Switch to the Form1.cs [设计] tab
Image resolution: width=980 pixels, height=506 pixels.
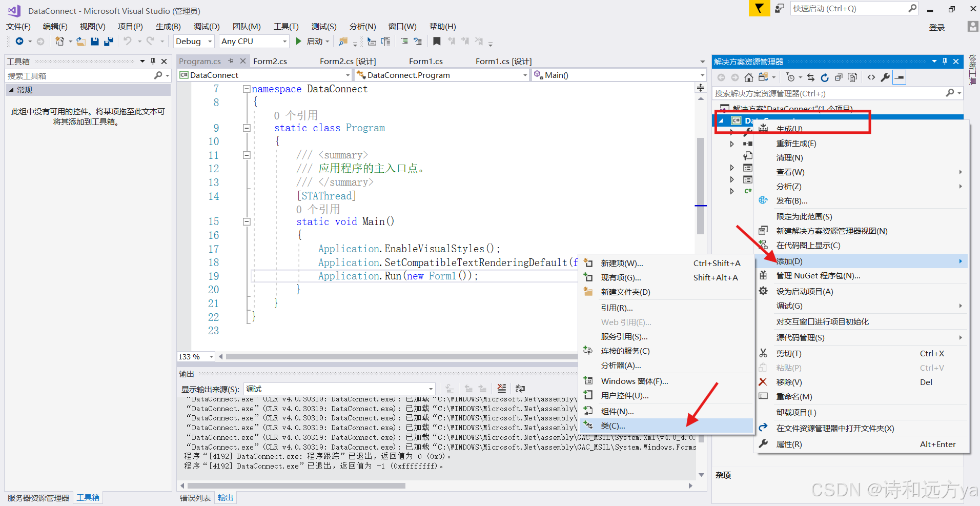pyautogui.click(x=503, y=62)
